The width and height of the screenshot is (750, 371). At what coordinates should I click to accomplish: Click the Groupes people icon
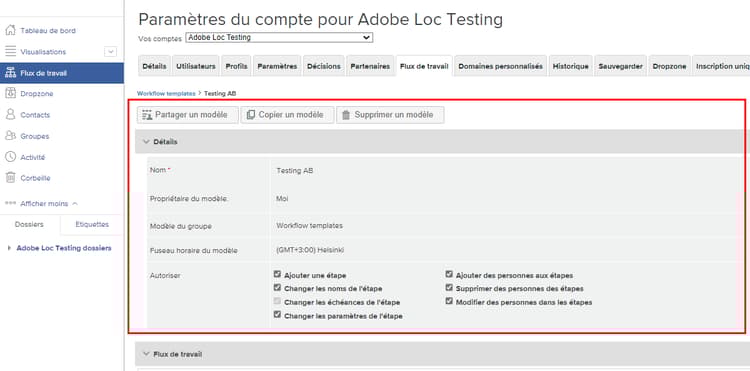(10, 136)
